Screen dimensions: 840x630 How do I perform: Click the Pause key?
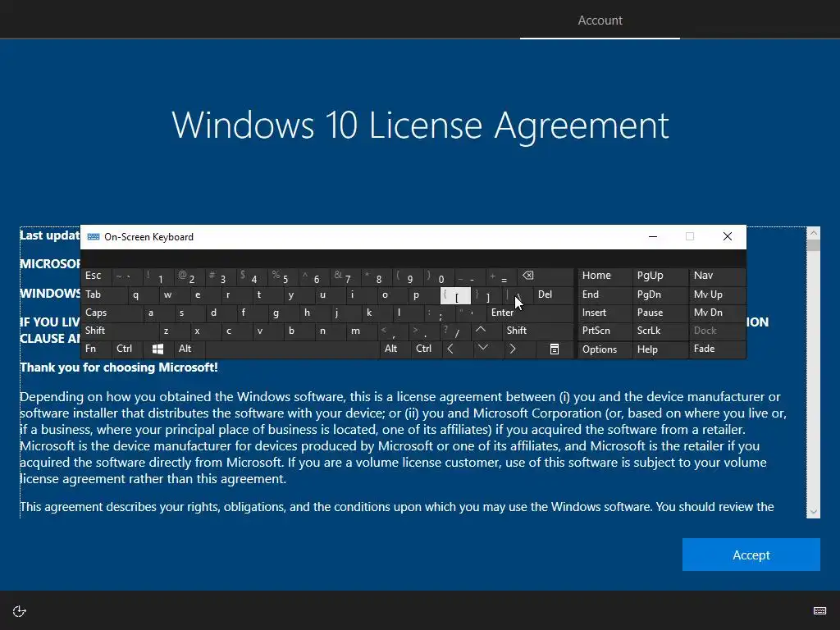[660, 313]
